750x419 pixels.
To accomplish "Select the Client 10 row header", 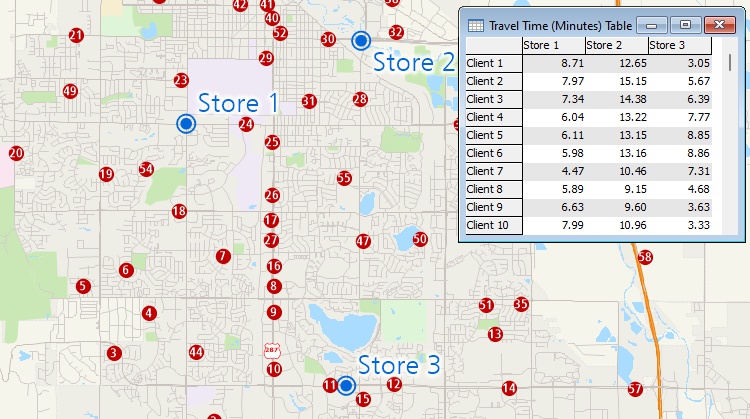I will click(494, 225).
